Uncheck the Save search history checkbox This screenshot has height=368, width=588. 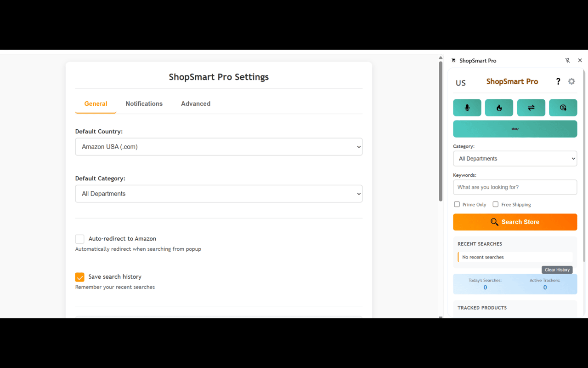click(x=80, y=277)
